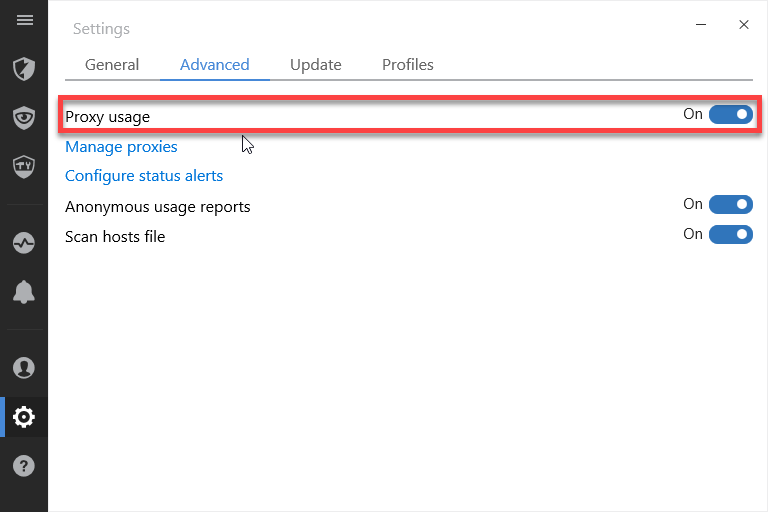Disable Anonymous usage reports toggle

(731, 204)
